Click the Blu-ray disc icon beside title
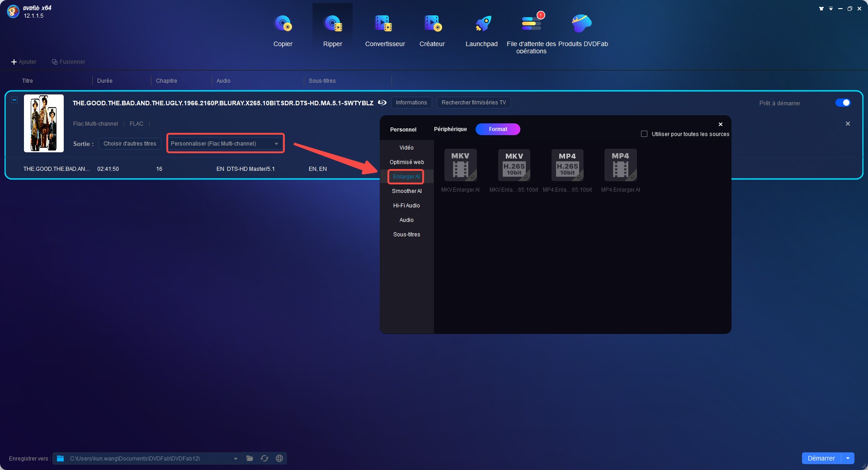This screenshot has height=470, width=868. [382, 103]
